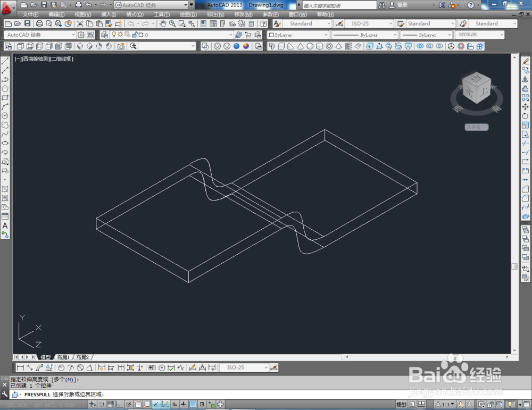
Task: Click the 模型 button in status bar
Action: coord(401,404)
